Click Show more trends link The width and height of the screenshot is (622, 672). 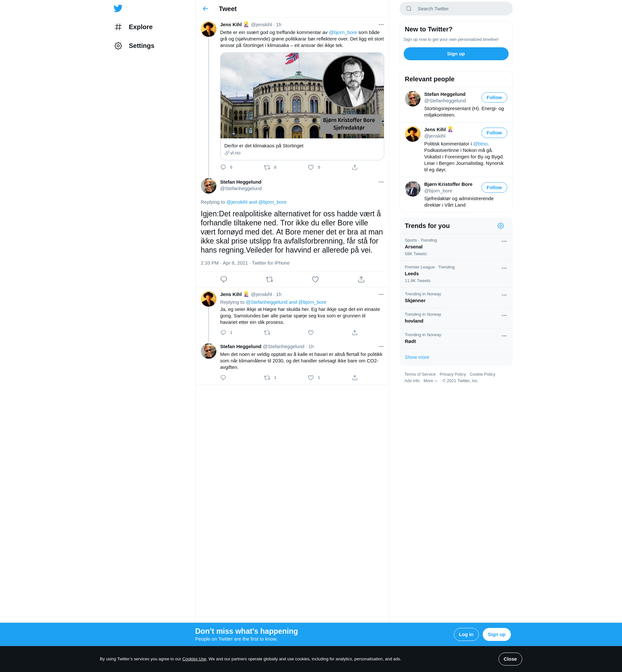[x=417, y=357]
